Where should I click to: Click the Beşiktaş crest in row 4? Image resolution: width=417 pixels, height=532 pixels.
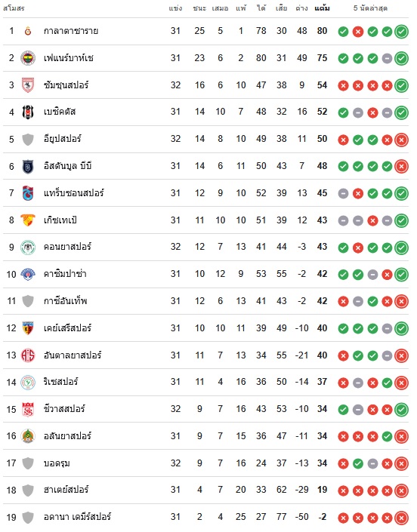(28, 112)
